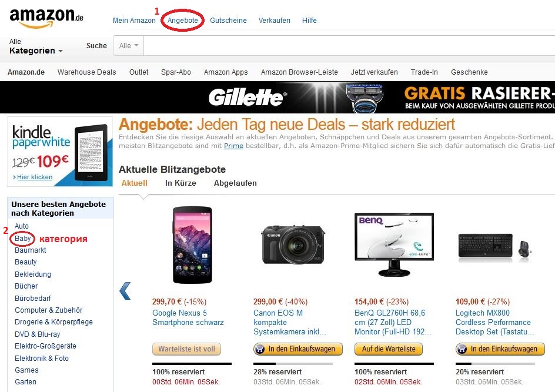Switch to the Abgelaufen tab

235,183
